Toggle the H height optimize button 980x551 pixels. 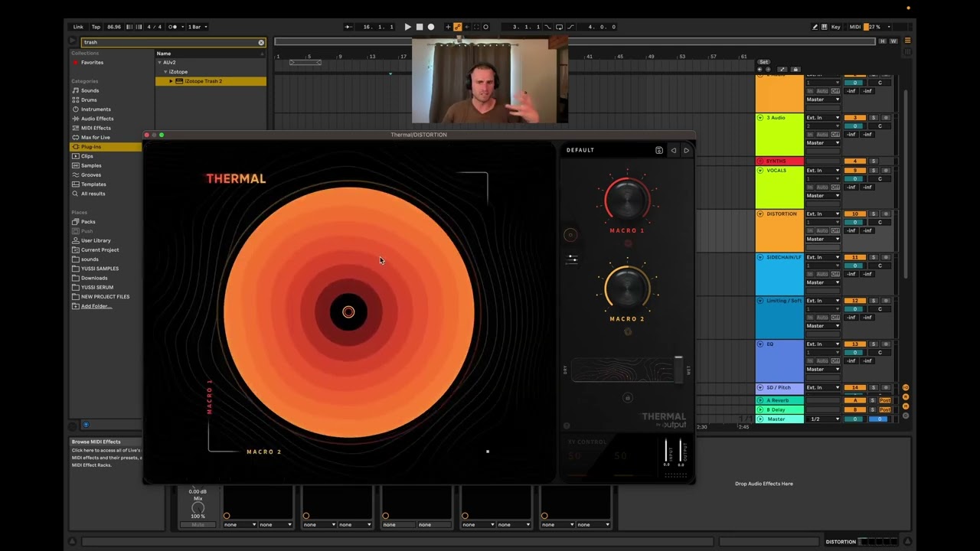coord(883,41)
